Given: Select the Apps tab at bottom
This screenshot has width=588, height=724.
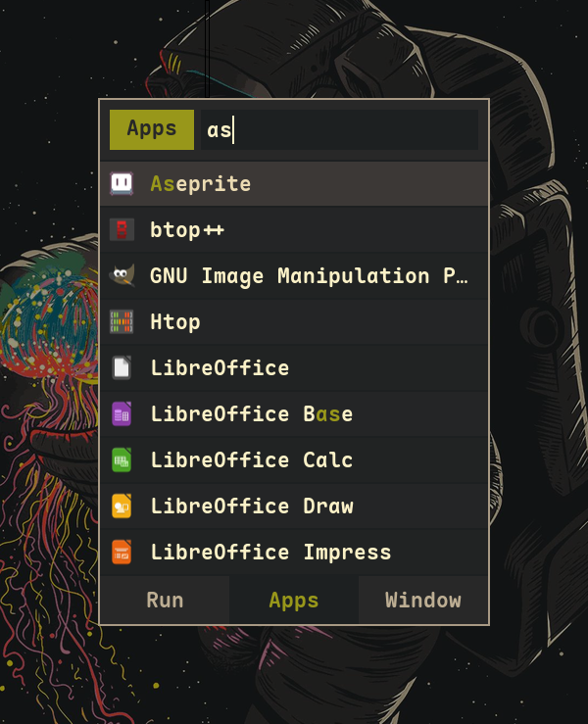Looking at the screenshot, I should [x=294, y=601].
